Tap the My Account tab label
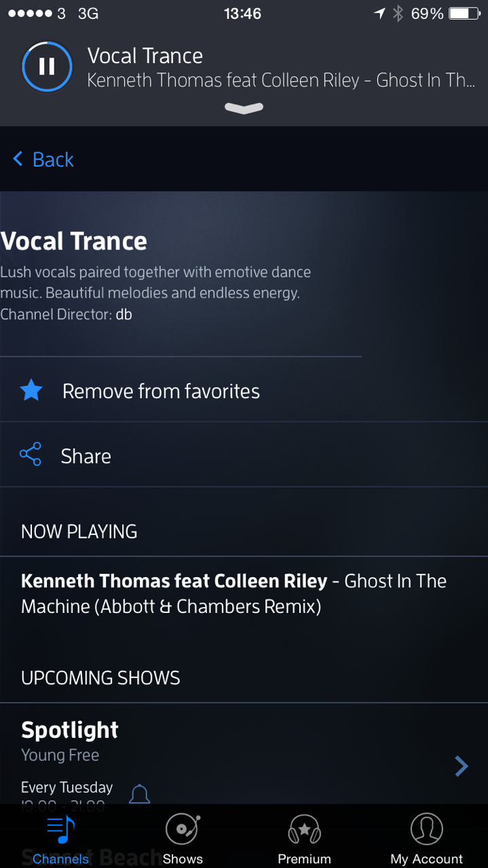This screenshot has height=868, width=488. 427,859
